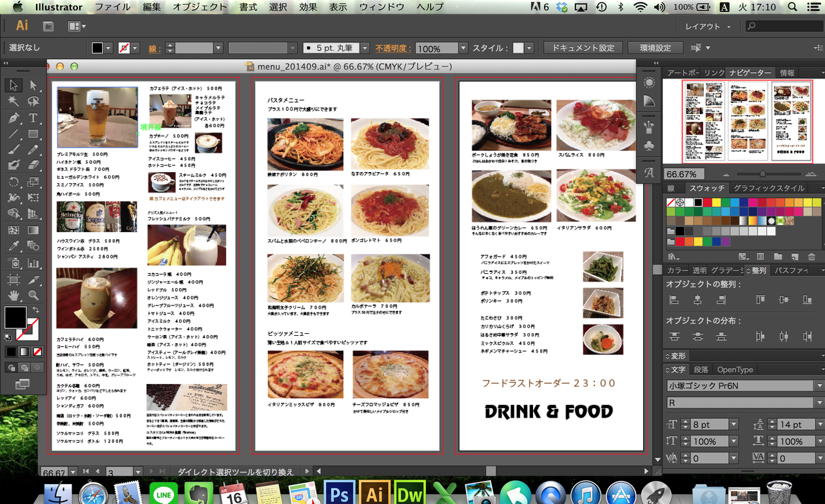Open the レイアウト workspace dropdown
The height and width of the screenshot is (504, 825).
(708, 26)
